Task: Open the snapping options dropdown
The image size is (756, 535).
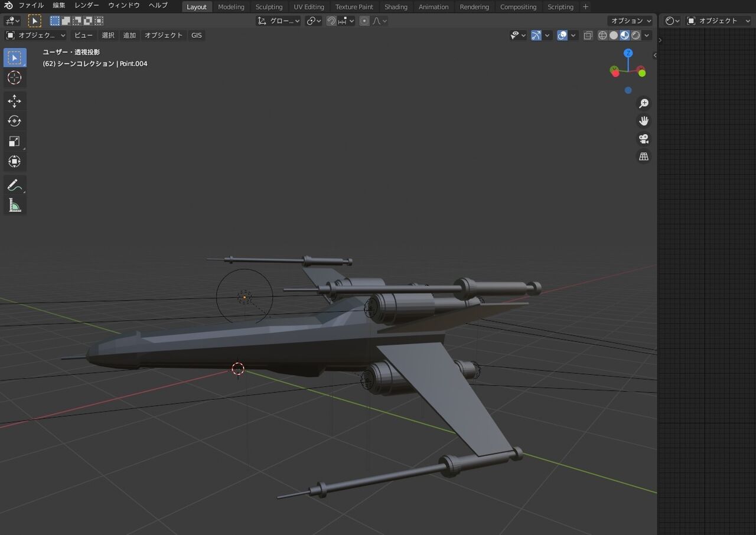Action: [347, 21]
